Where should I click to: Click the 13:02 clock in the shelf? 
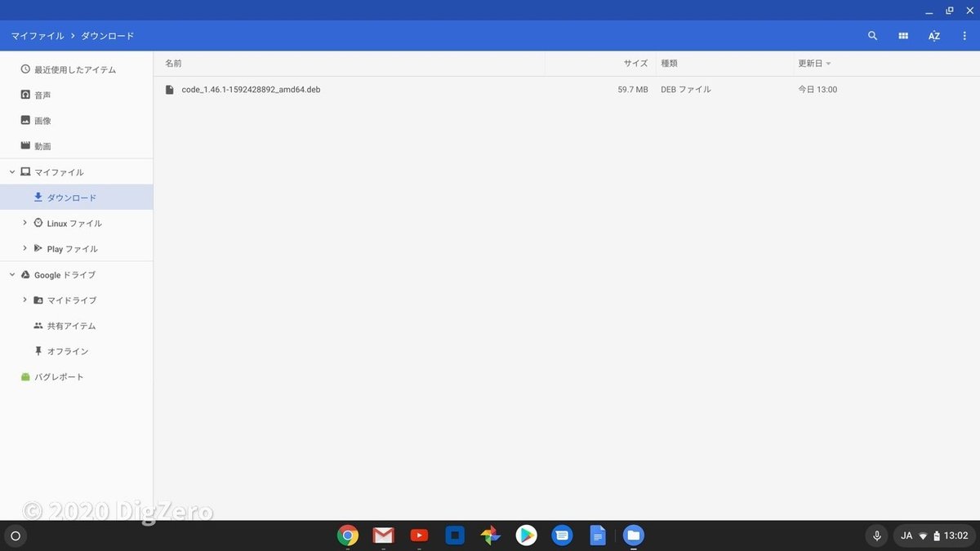[x=956, y=536]
